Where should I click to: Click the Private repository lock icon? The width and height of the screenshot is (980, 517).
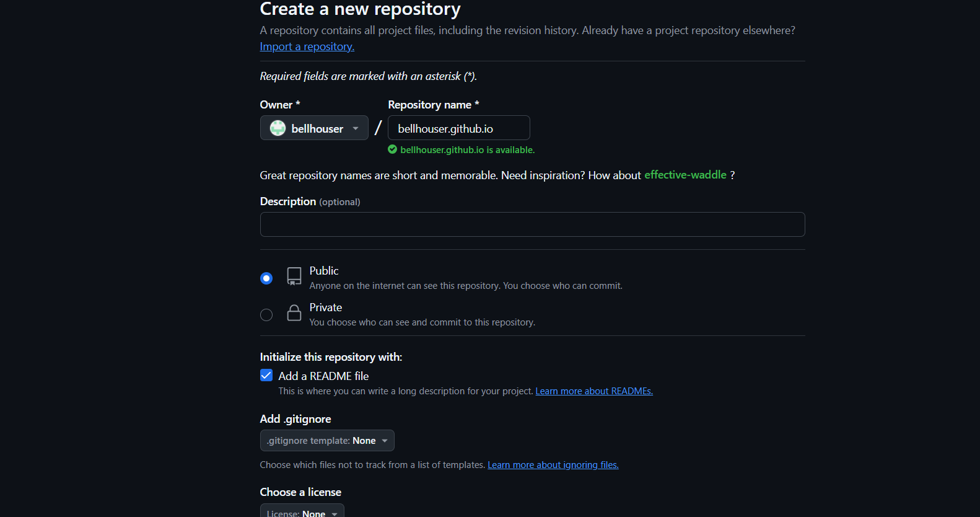294,313
